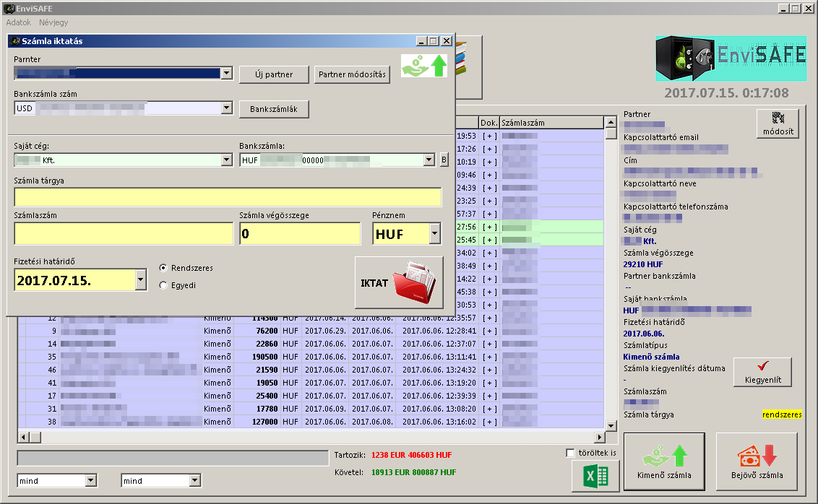Open the Pénznem HUF currency dropdown
818x504 pixels.
click(434, 234)
